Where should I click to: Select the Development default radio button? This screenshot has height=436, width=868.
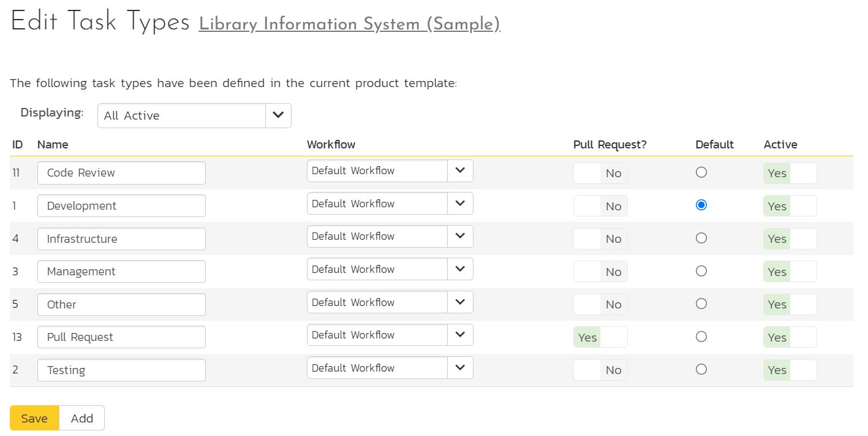point(701,205)
